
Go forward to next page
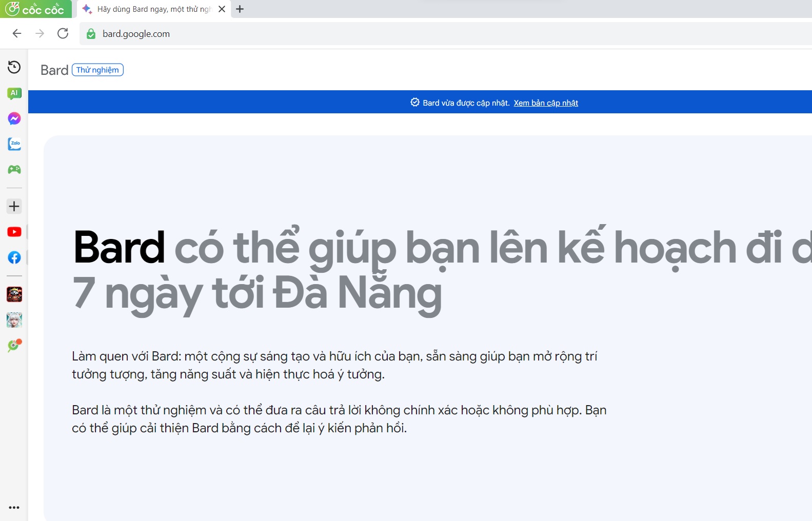tap(40, 34)
